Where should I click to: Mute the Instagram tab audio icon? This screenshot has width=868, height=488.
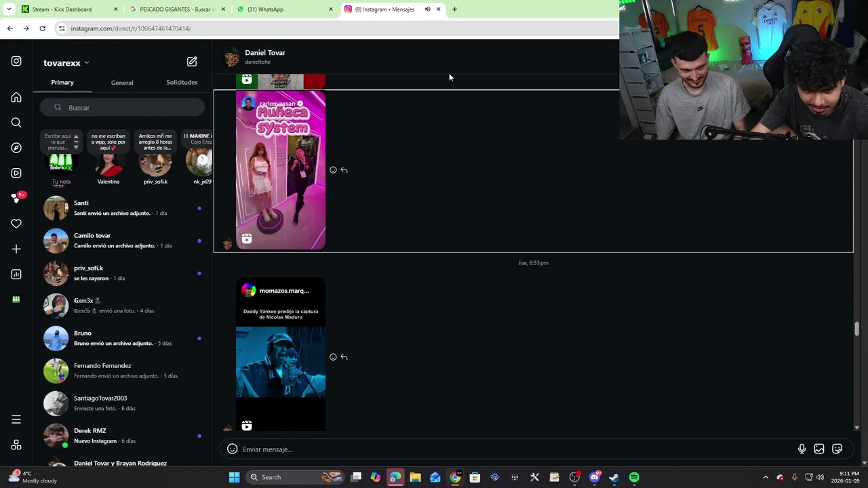427,9
